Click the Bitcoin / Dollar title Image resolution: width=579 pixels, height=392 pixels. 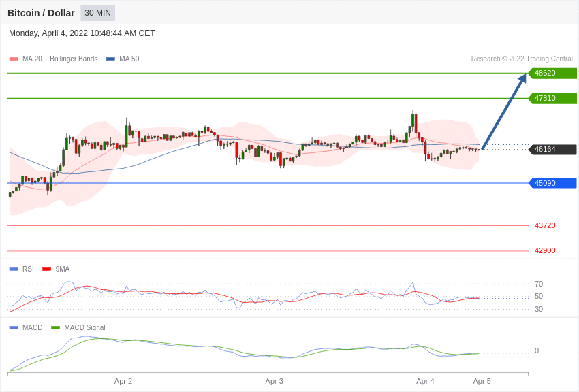(41, 13)
